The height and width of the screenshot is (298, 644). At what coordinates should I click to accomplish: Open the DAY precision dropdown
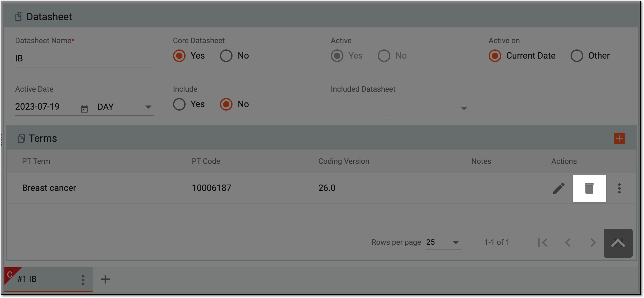point(125,107)
